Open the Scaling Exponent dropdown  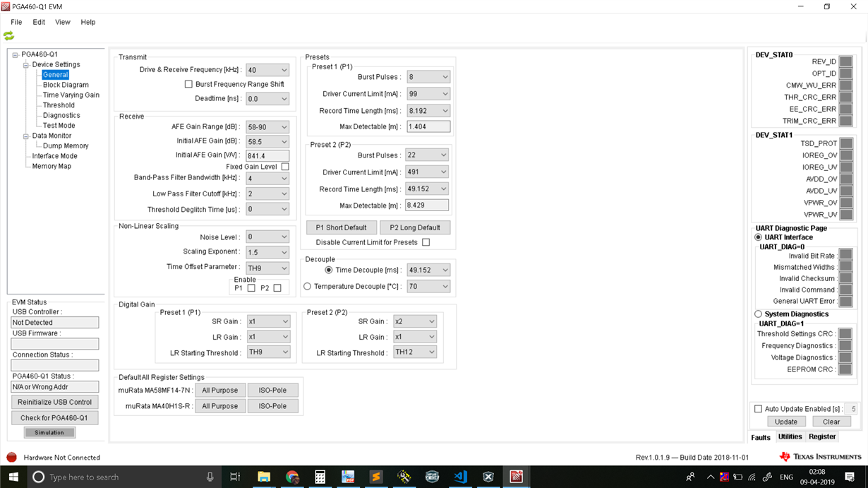267,252
